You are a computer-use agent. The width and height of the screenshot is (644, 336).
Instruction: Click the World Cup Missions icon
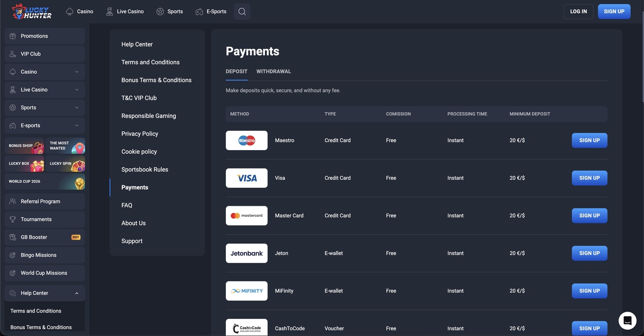(13, 273)
